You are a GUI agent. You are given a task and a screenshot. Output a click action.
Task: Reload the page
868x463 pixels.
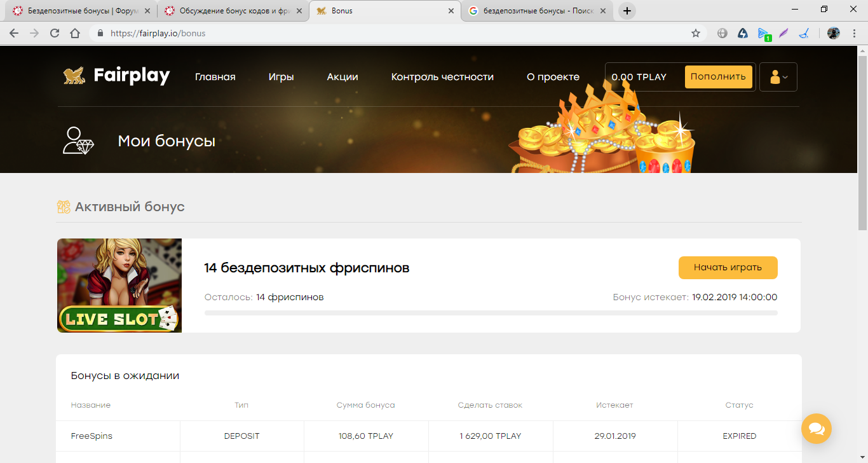55,33
